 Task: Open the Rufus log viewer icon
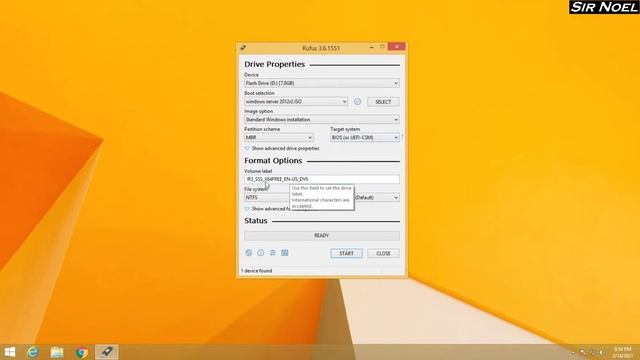click(x=284, y=253)
